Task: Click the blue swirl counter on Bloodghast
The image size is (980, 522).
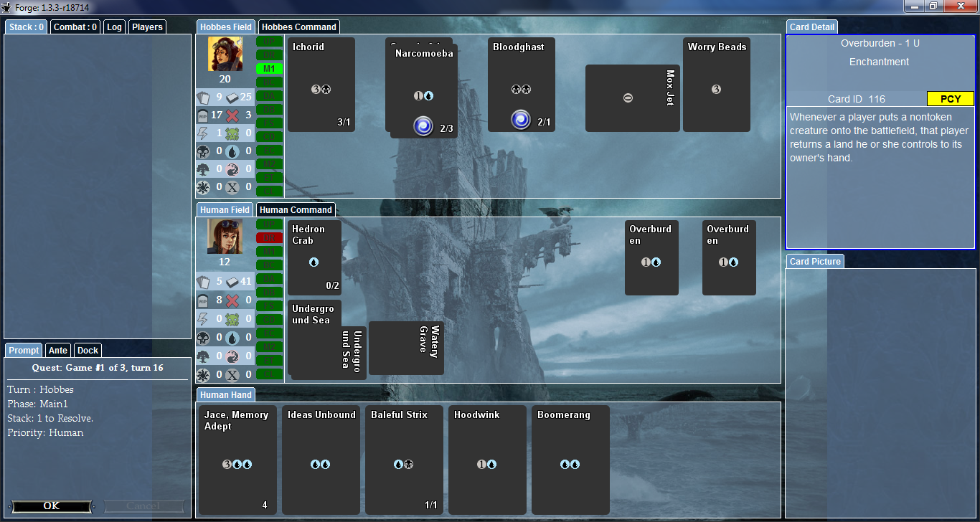Action: [521, 119]
